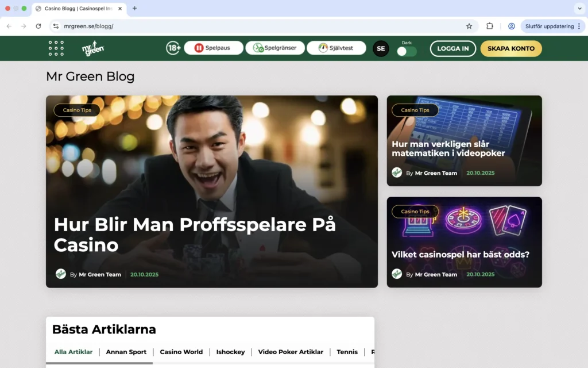
Task: Select the Tennis tab
Action: click(x=347, y=352)
